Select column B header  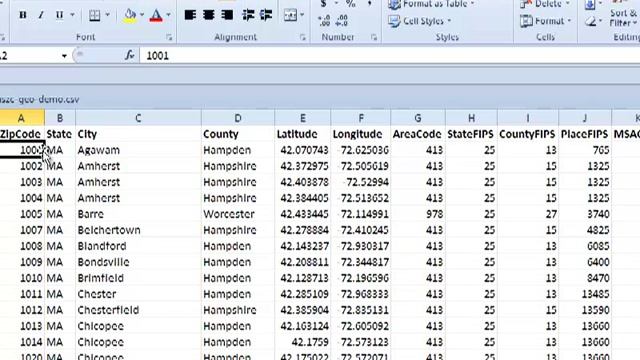click(x=60, y=118)
